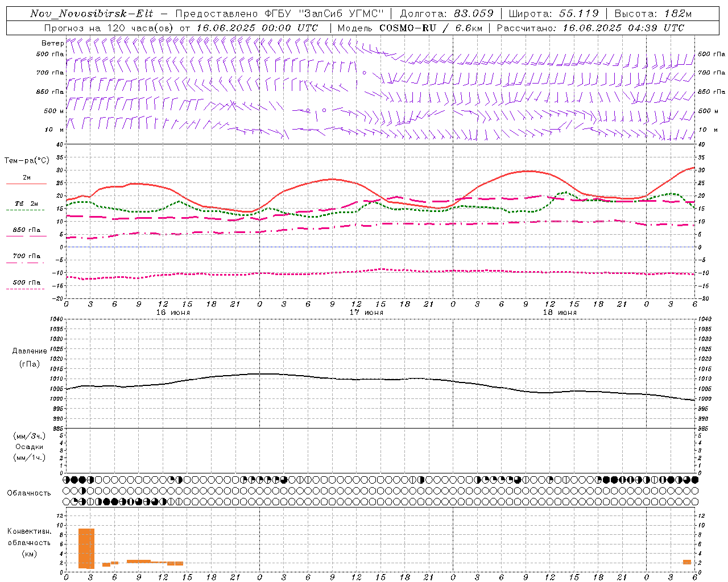Click the Td 2м dew point legend entry
Viewport: 728px width, 582px height.
[26, 206]
